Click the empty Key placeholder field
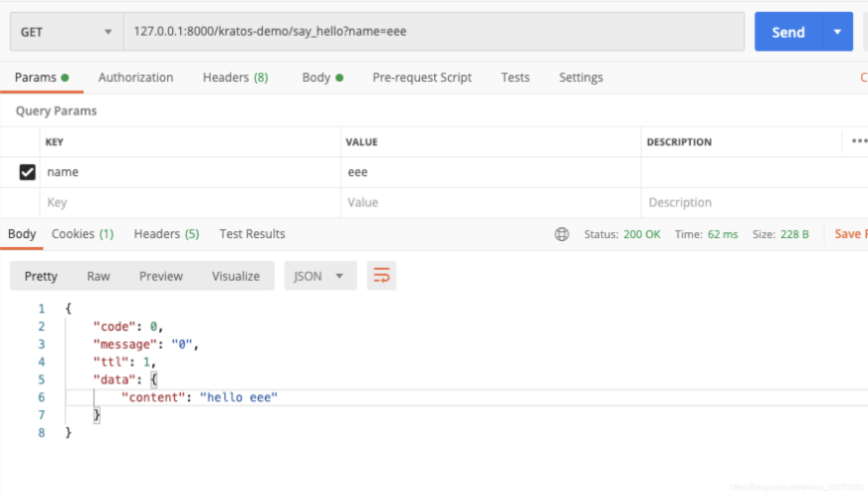This screenshot has height=503, width=868. point(188,203)
